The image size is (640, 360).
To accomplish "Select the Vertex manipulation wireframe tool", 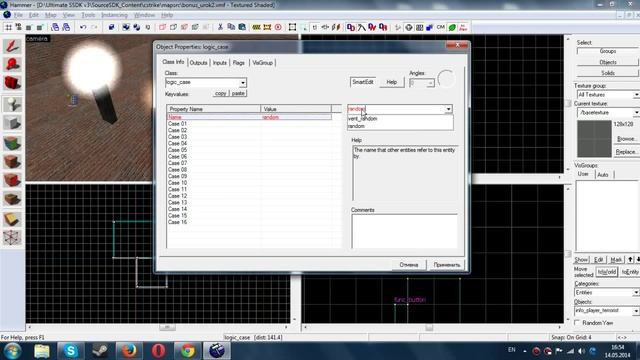I will pos(12,238).
